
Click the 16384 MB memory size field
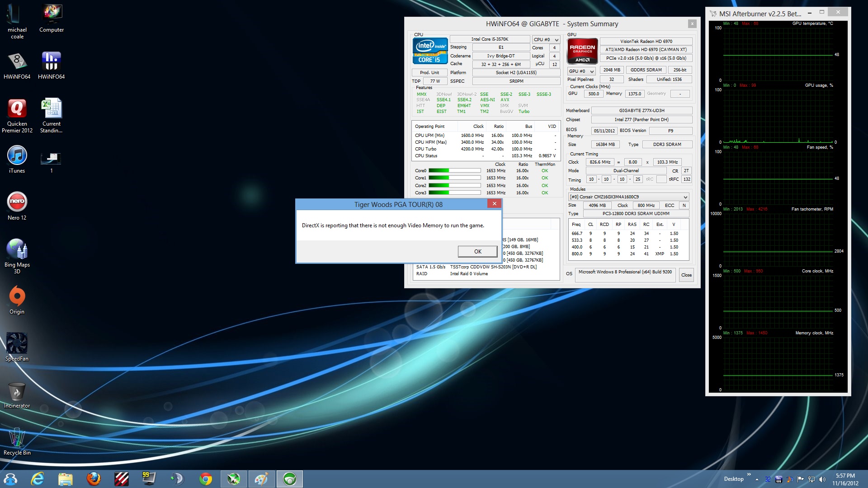click(605, 145)
